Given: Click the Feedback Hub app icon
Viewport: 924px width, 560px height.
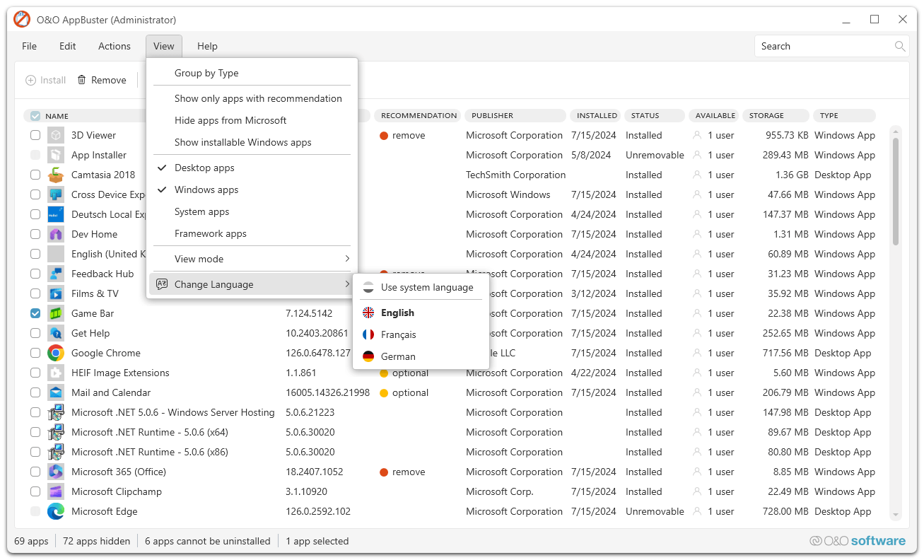Looking at the screenshot, I should (56, 274).
